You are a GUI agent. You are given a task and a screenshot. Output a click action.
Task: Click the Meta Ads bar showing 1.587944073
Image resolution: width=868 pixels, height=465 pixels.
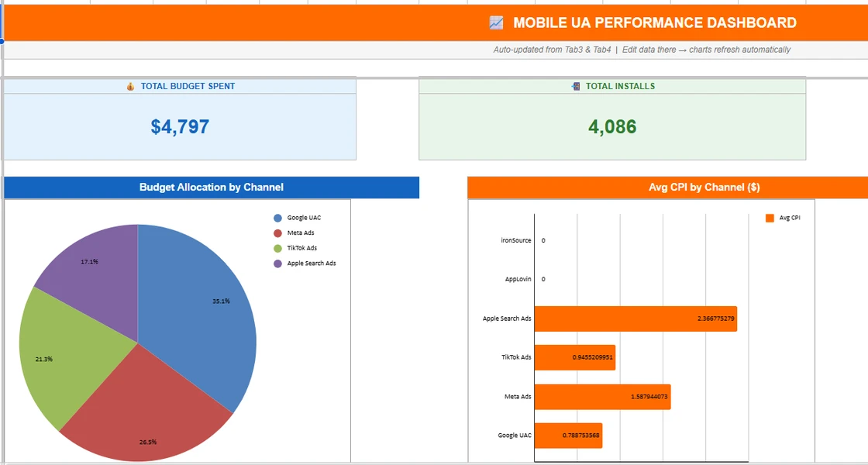(x=602, y=397)
